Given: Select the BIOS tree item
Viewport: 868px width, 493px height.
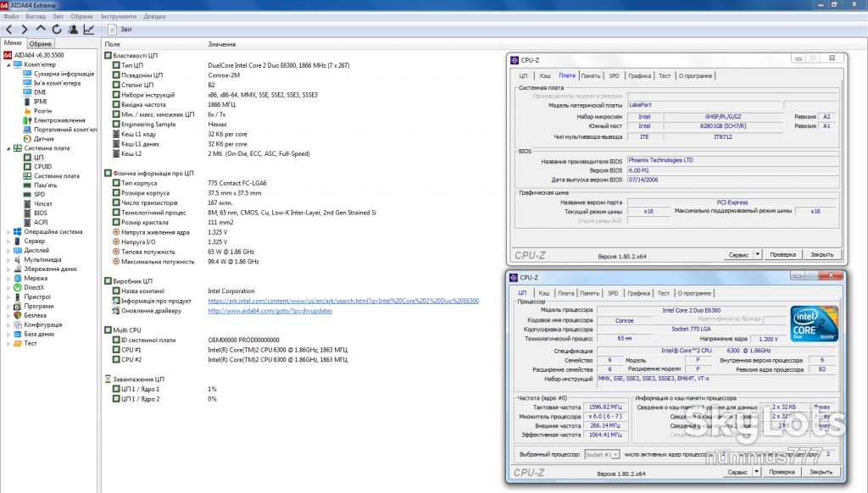Looking at the screenshot, I should point(41,213).
